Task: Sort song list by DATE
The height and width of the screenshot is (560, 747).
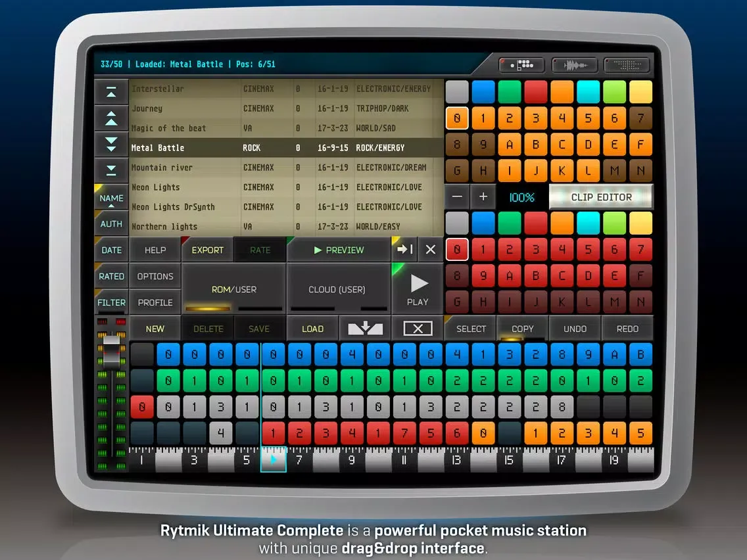Action: tap(112, 250)
